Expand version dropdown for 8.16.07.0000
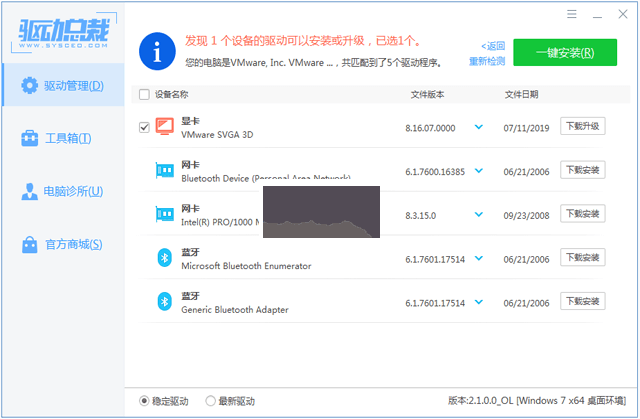Image resolution: width=640 pixels, height=419 pixels. (479, 127)
